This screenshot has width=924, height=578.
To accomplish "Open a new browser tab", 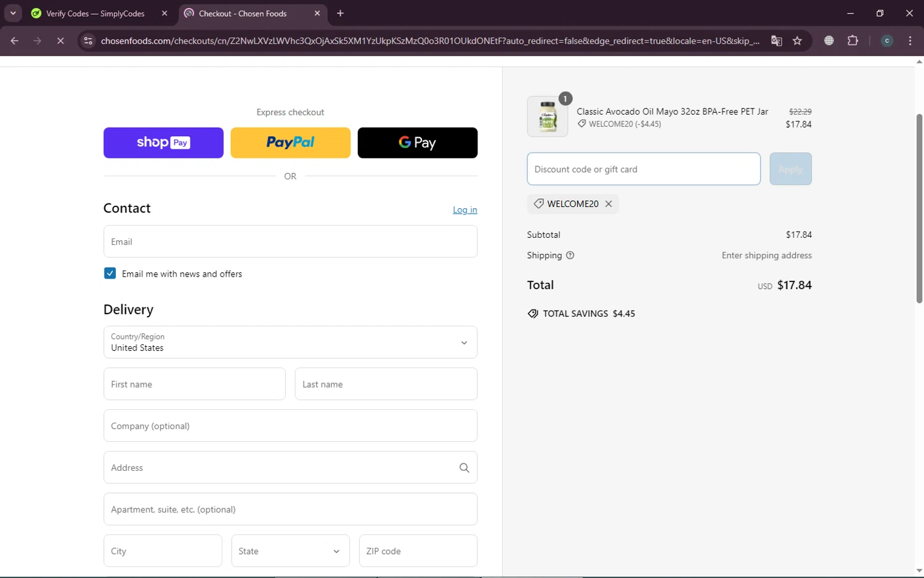I will [x=341, y=14].
